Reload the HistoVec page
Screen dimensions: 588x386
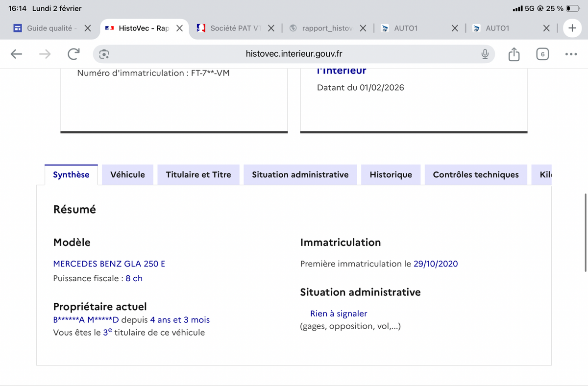(x=73, y=54)
